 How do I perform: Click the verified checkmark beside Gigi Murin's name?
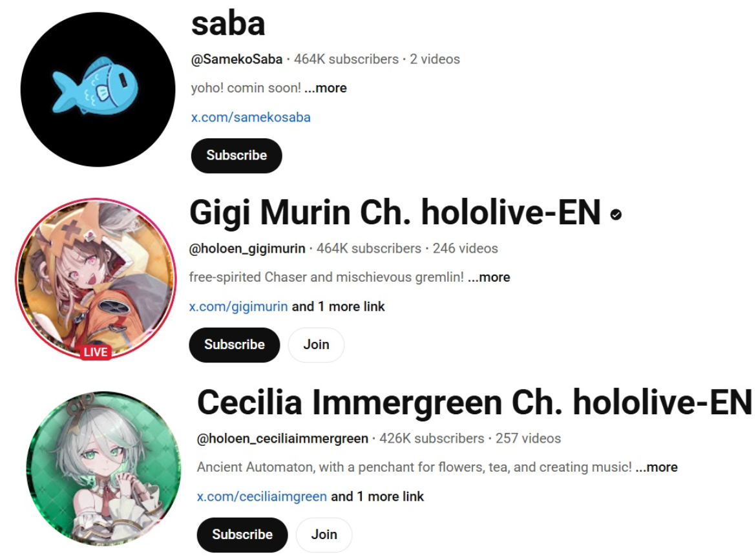616,215
